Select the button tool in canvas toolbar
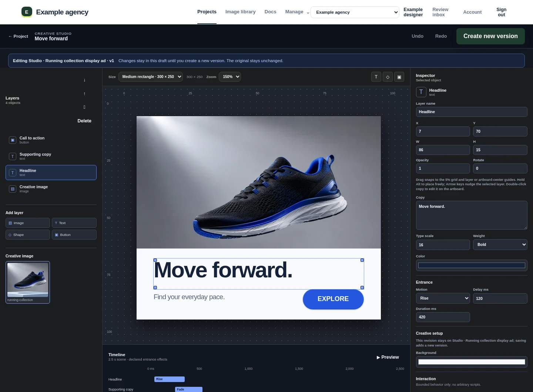The image size is (533, 392). pos(399,77)
